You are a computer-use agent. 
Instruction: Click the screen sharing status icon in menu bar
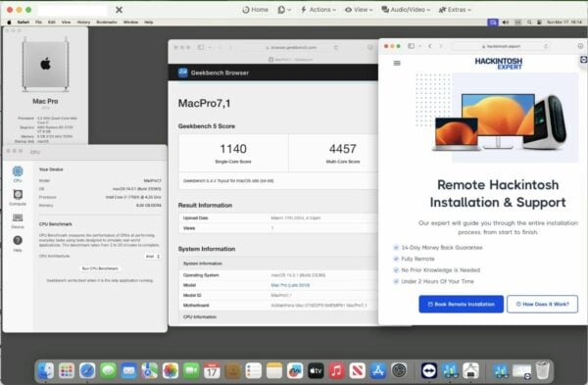tap(493, 23)
